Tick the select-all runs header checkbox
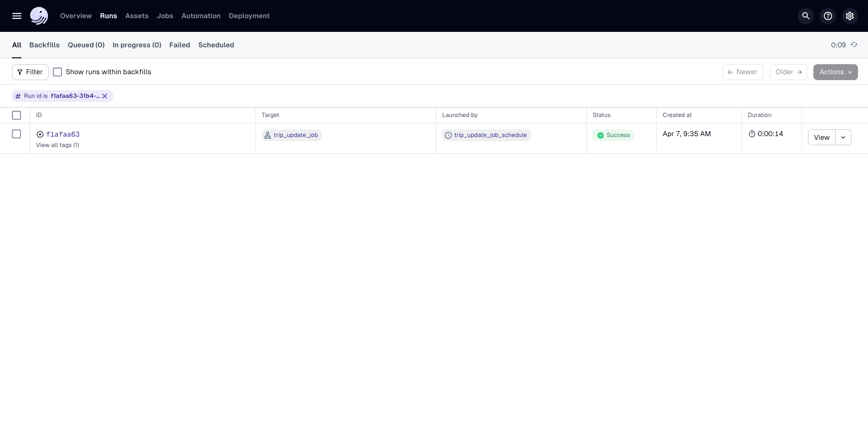868x433 pixels. [x=16, y=115]
